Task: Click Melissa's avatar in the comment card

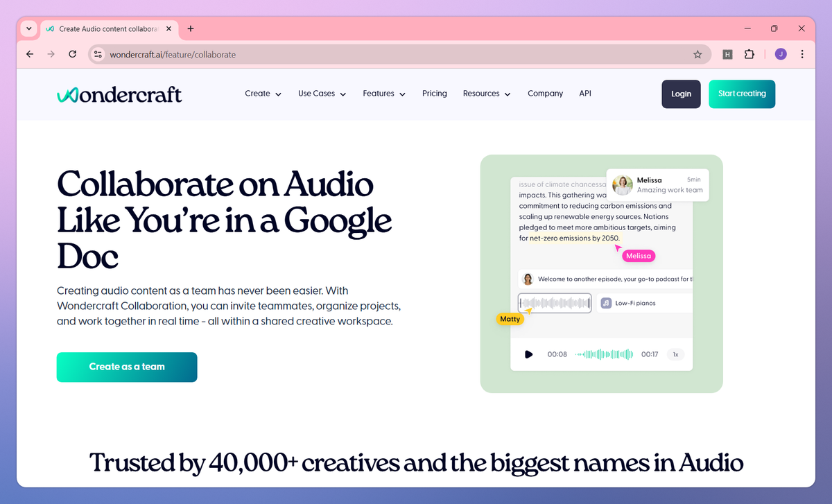Action: click(x=623, y=184)
